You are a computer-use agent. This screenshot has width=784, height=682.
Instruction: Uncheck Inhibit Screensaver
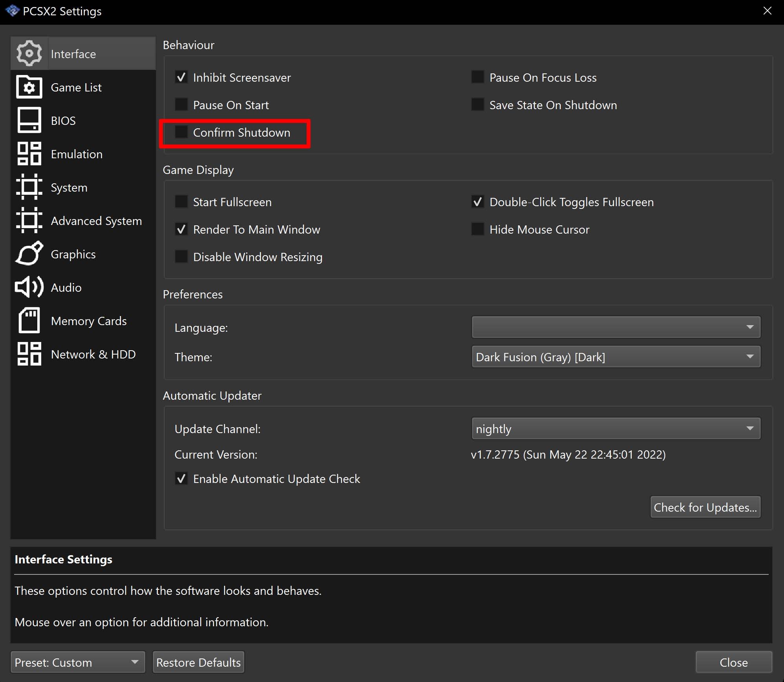(x=181, y=77)
